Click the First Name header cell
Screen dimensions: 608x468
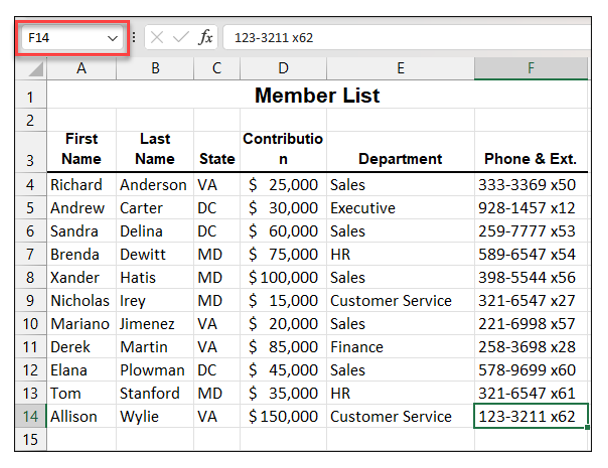tap(81, 152)
